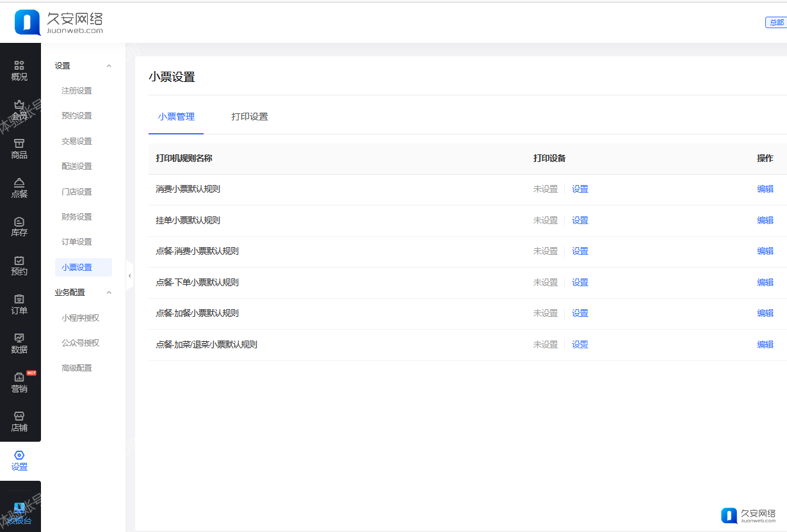Collapse the submenu panel with arrow handle

pos(129,275)
